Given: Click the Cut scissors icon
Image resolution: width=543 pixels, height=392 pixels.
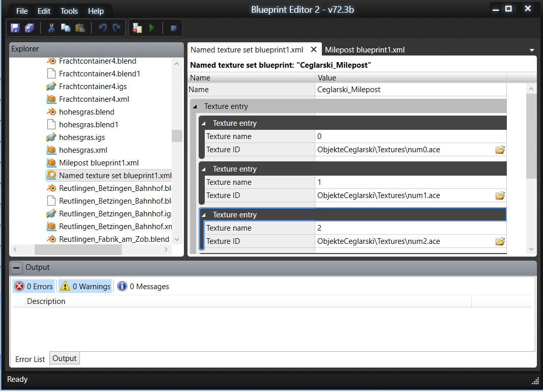Looking at the screenshot, I should click(x=51, y=28).
